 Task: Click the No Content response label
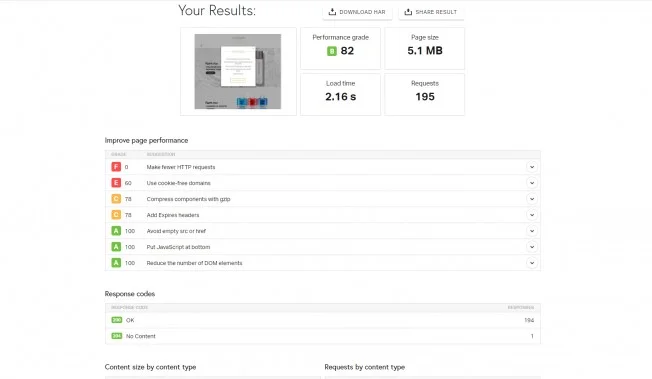pyautogui.click(x=141, y=336)
